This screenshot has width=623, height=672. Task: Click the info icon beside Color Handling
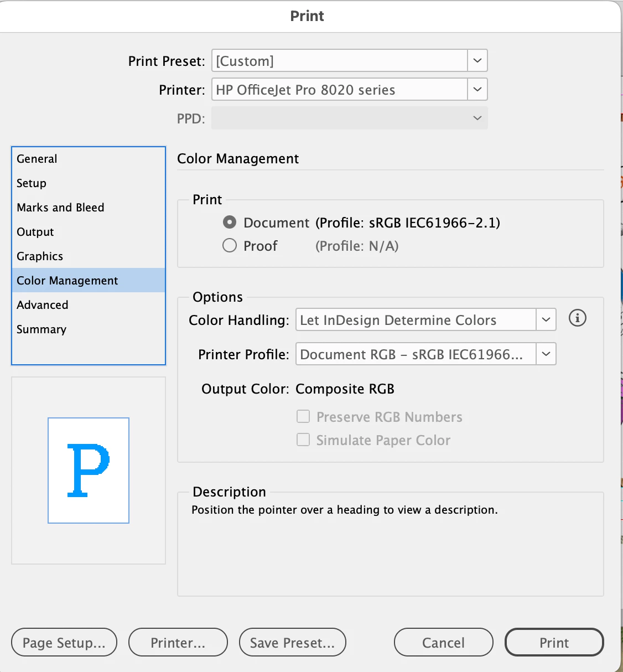pos(577,318)
